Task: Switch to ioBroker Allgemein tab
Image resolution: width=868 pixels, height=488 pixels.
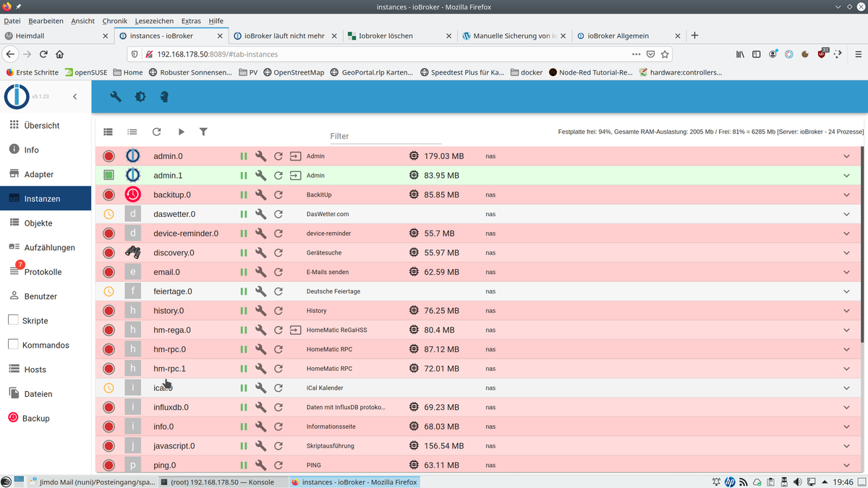Action: pos(628,35)
